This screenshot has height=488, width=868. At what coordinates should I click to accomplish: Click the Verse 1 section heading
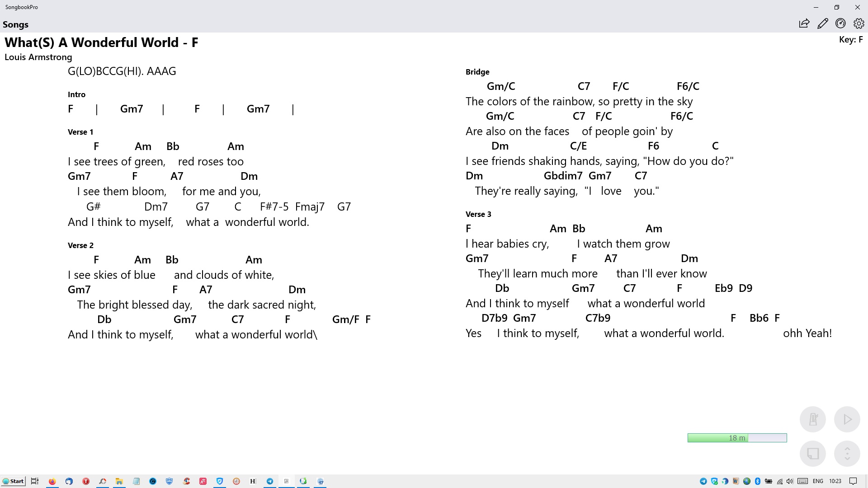(x=80, y=132)
